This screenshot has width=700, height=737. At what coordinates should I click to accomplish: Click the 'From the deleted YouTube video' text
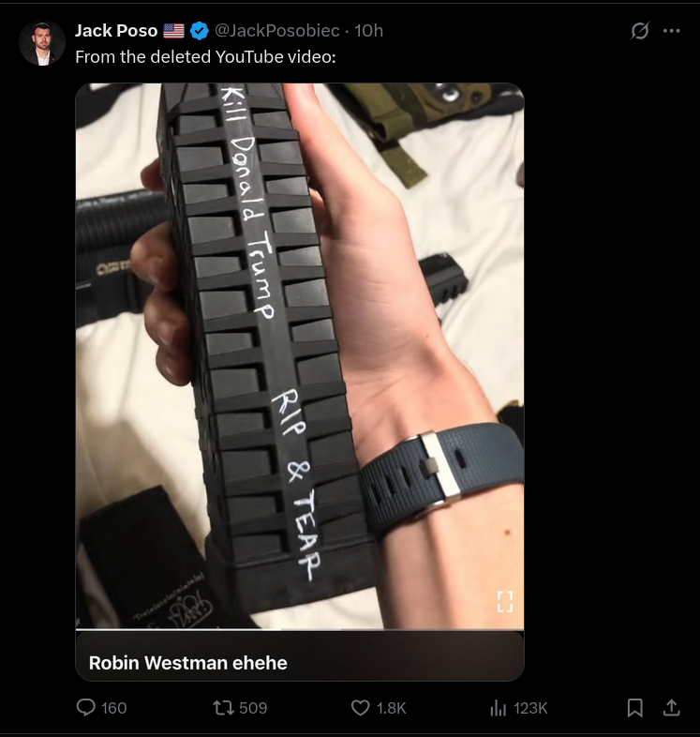(206, 57)
